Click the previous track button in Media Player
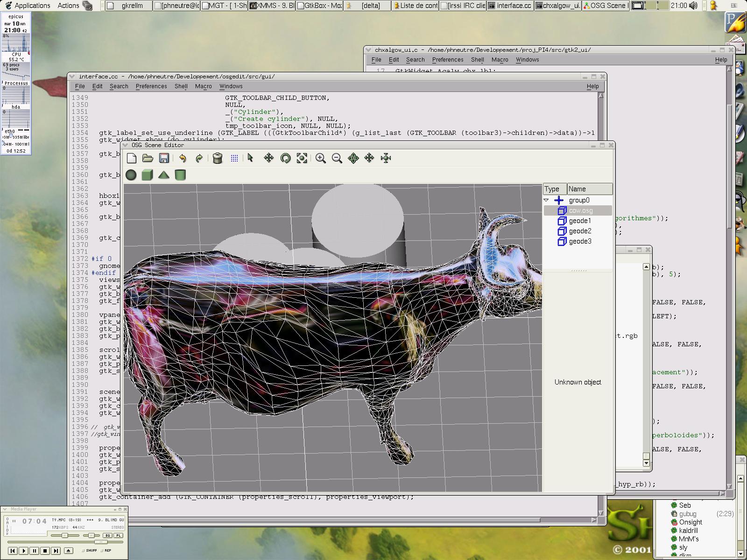 point(13,551)
